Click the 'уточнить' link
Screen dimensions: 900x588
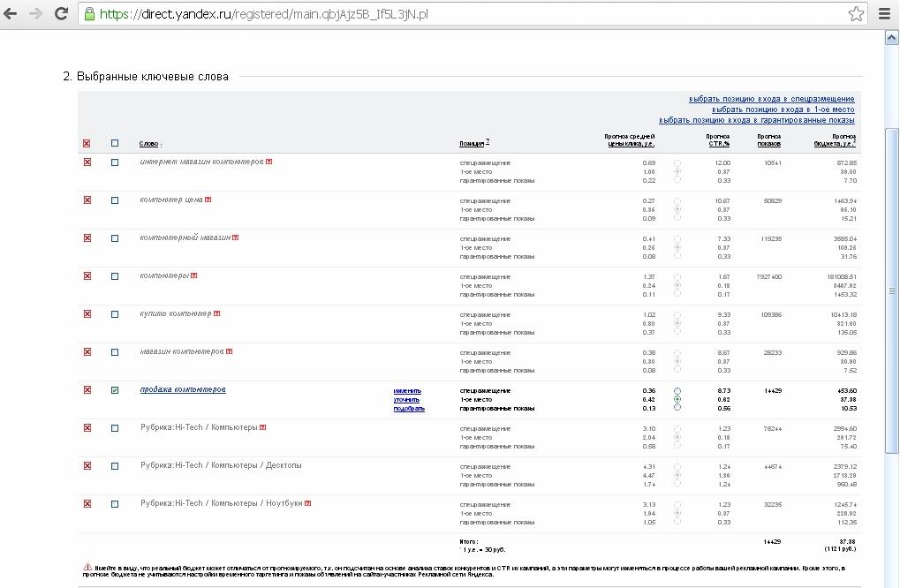coord(406,400)
